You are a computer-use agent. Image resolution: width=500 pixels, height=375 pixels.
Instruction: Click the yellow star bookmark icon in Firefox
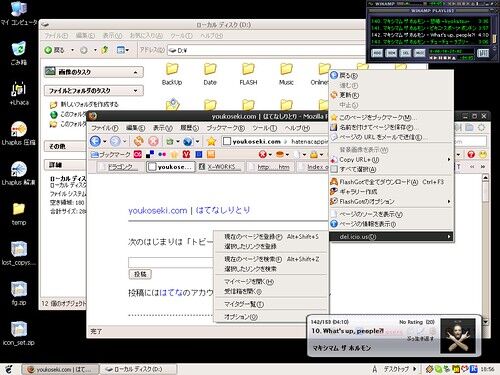[x=211, y=141]
